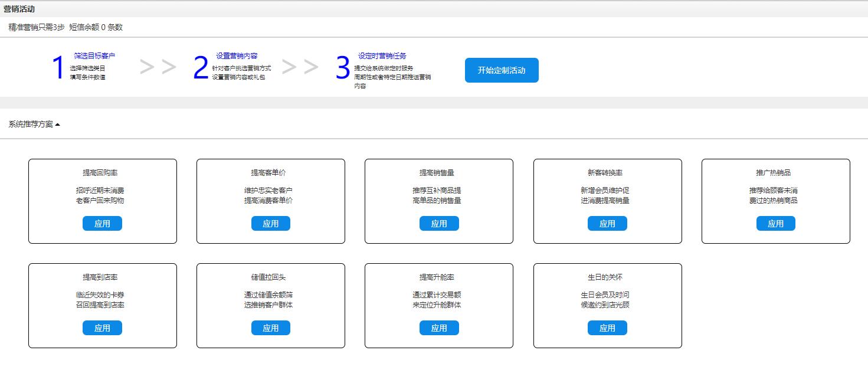The width and height of the screenshot is (868, 383).
Task: Open step 1 筛选目标客户
Action: point(94,55)
